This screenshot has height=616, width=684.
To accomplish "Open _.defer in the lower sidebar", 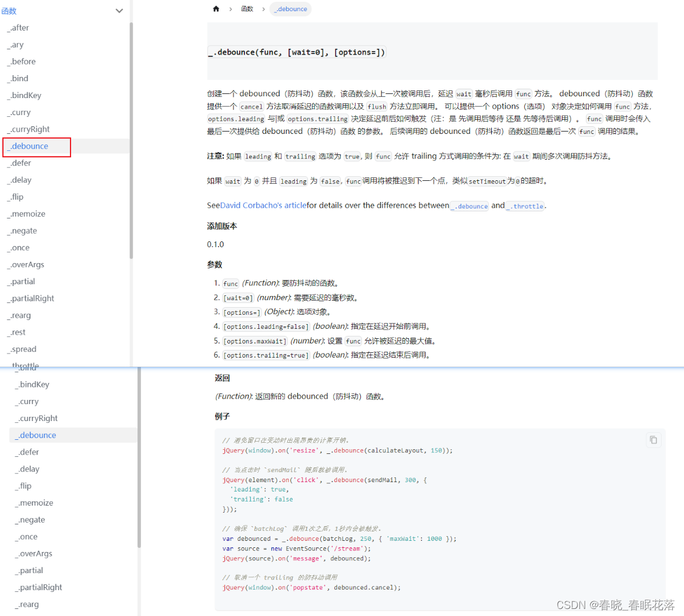I will click(27, 452).
